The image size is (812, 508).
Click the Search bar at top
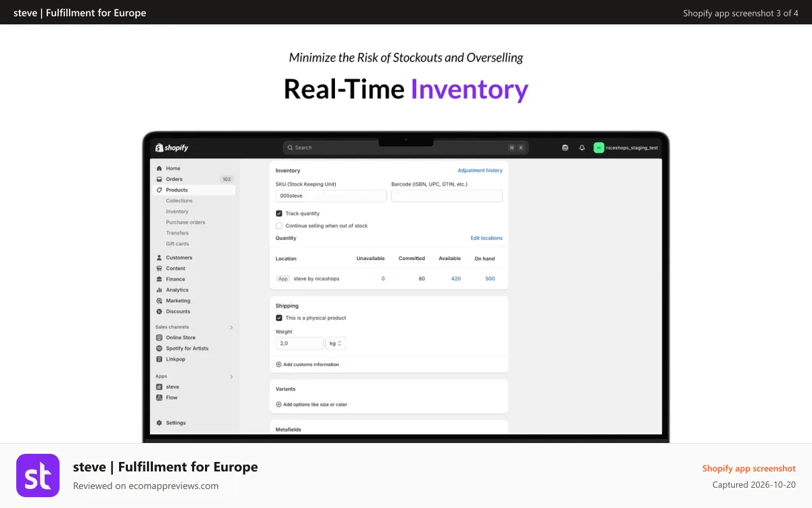[406, 148]
